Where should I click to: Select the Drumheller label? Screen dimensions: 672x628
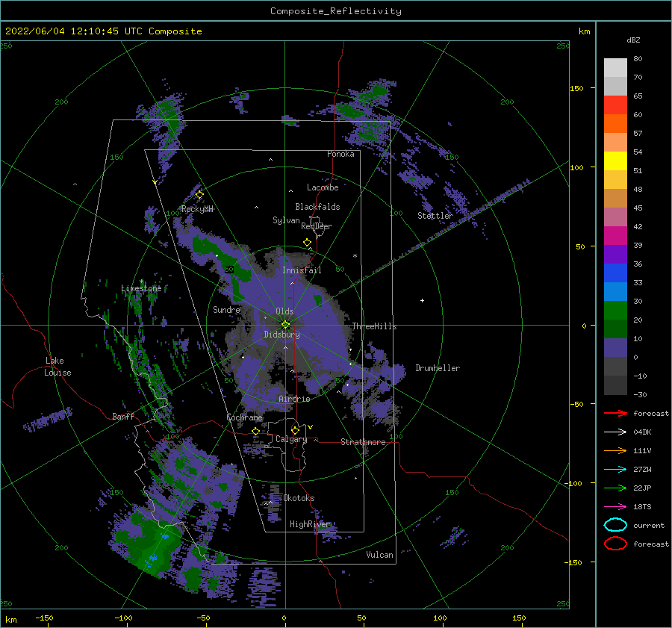(438, 368)
